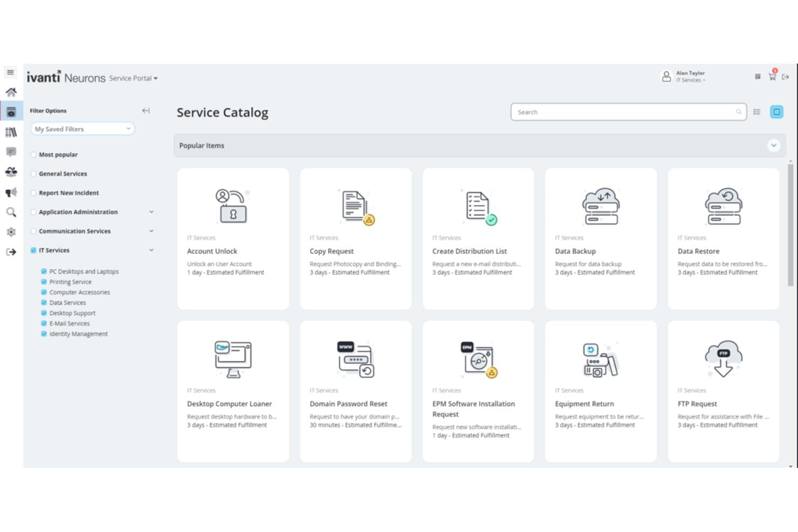Open the Data Restore item
Viewport: 798px width, 532px height.
[723, 239]
